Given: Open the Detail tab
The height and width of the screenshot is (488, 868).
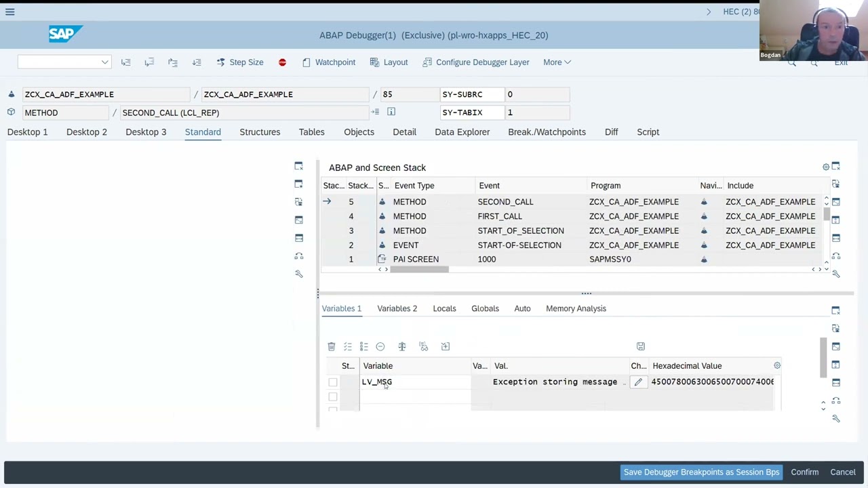Looking at the screenshot, I should pyautogui.click(x=404, y=132).
